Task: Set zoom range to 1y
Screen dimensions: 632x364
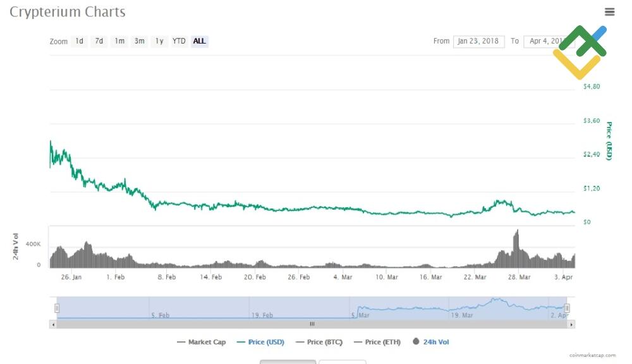Action: point(159,41)
